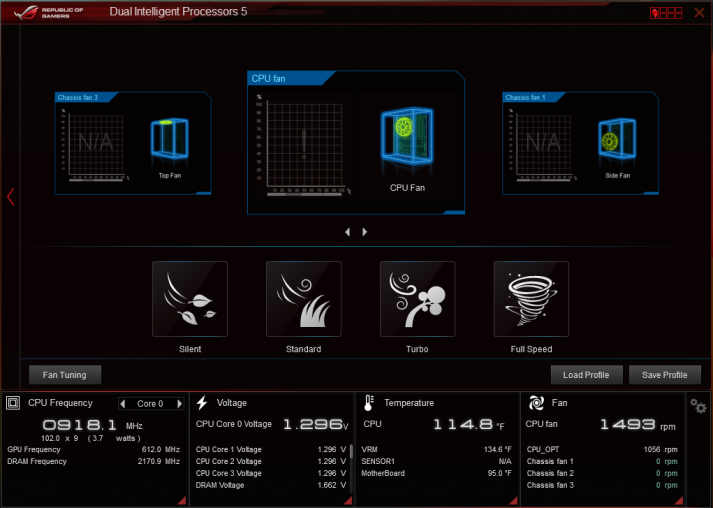Image resolution: width=713 pixels, height=508 pixels.
Task: Click Chassis fan 3 rpm row
Action: click(602, 485)
